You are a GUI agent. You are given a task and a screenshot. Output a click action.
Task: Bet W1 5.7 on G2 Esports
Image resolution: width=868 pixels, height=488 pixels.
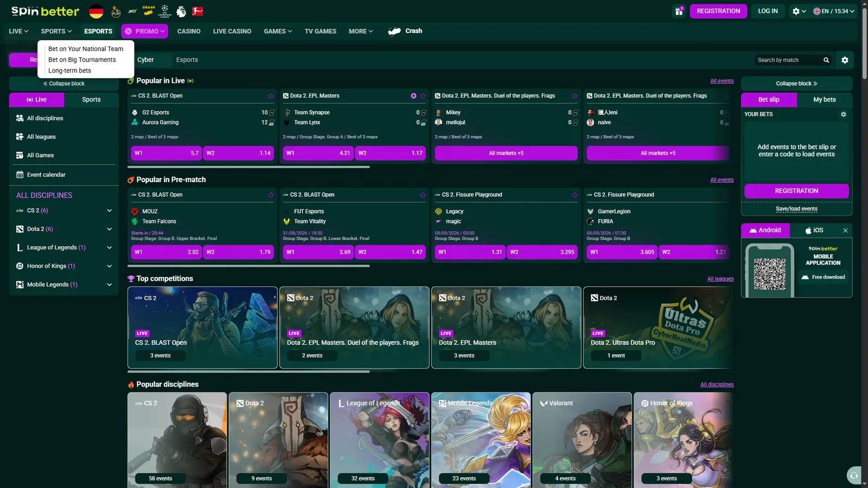166,153
